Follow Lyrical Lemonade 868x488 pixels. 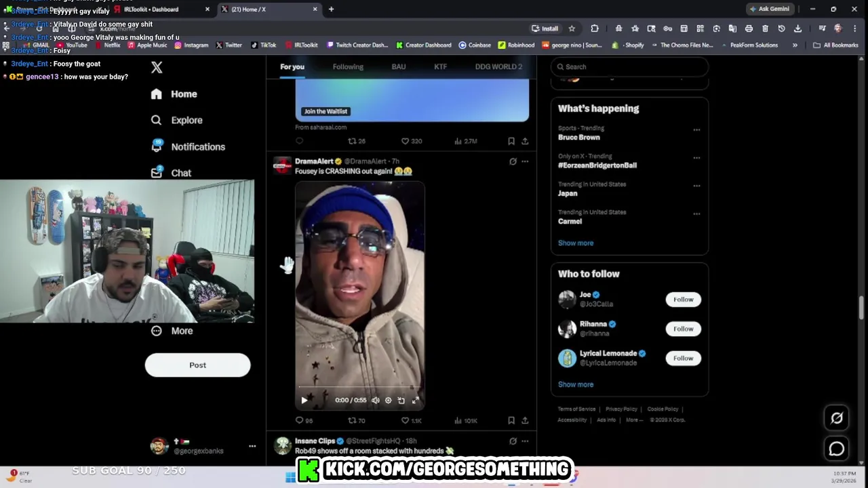point(683,358)
